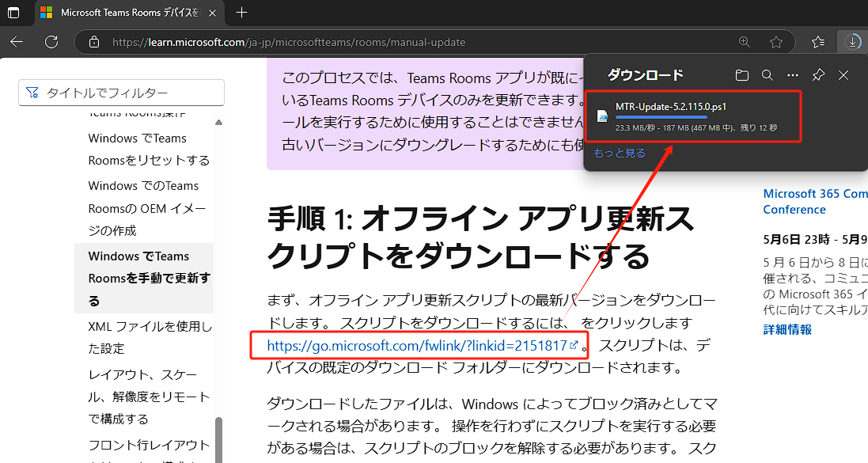Open レイアウト、スケール、解像度をリモートで構成する
Viewport: 868px width, 463px height.
pos(149,397)
